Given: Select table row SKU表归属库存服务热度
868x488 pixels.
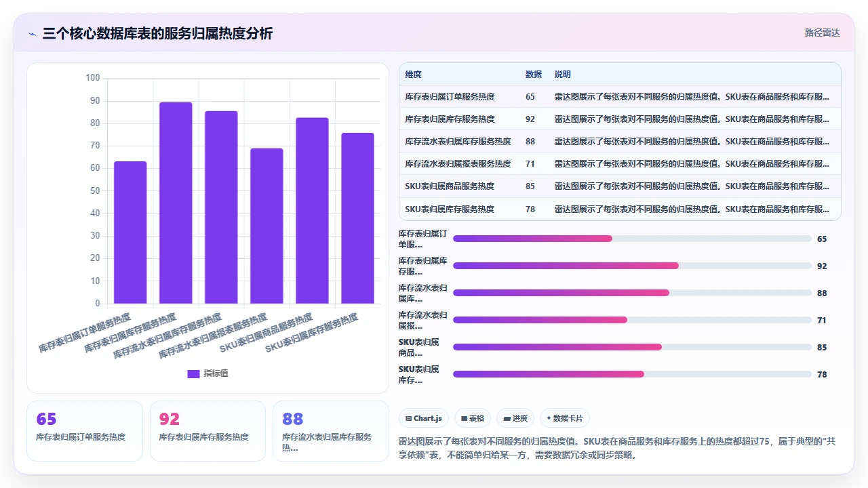Looking at the screenshot, I should 620,209.
